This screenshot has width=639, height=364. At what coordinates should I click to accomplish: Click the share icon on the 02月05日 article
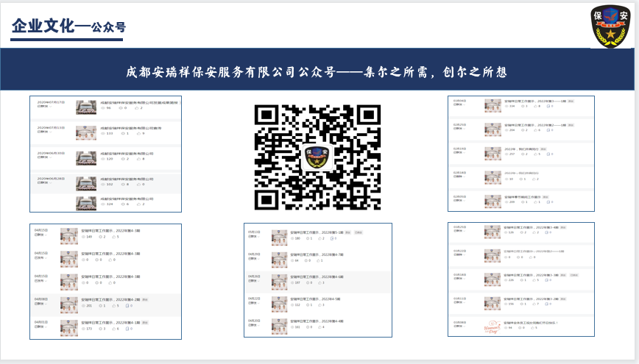point(548,202)
